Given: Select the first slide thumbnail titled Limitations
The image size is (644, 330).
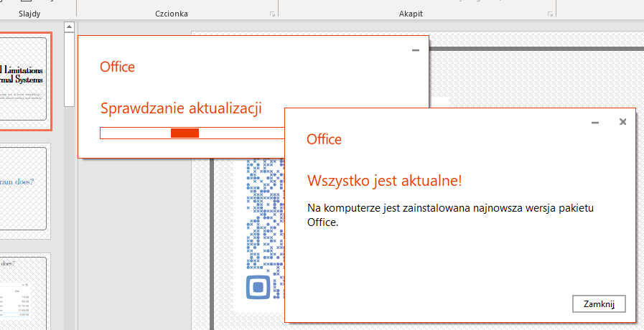Looking at the screenshot, I should click(x=24, y=81).
